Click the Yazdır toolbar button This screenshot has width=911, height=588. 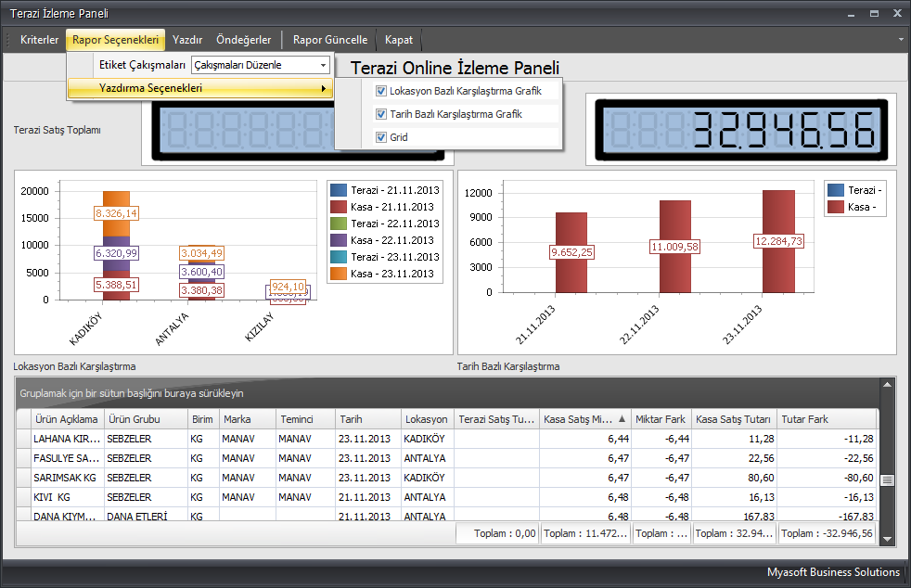point(187,40)
